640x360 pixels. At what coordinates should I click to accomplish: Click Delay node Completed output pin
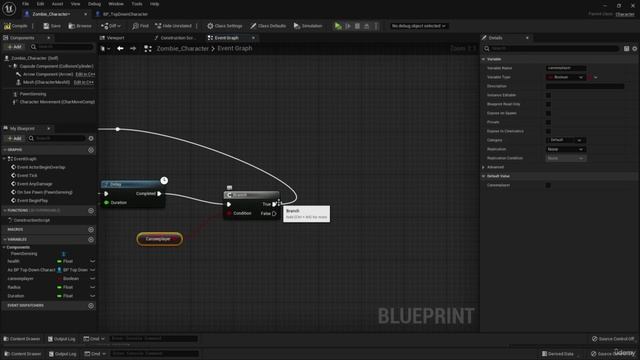click(x=159, y=194)
